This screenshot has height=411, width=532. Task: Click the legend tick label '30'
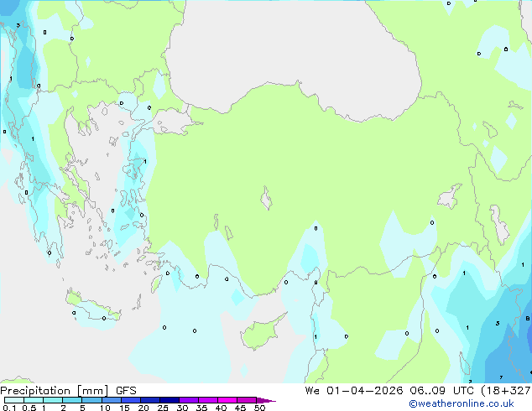coord(182,408)
